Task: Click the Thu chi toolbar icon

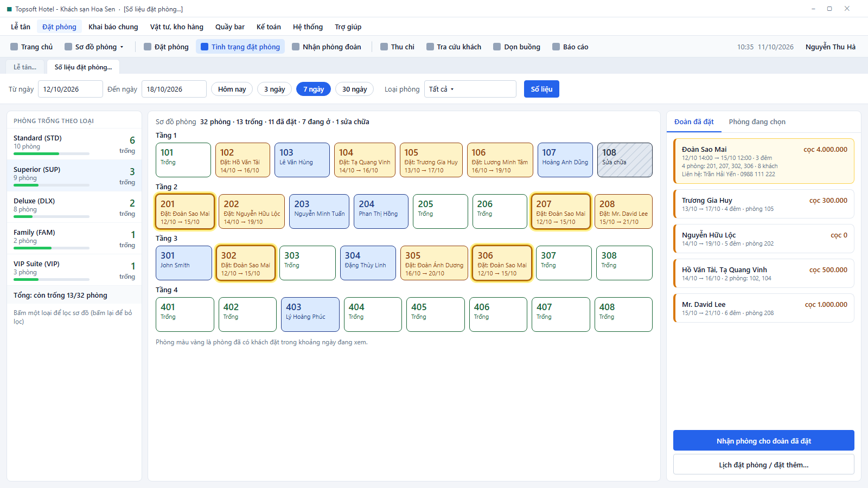Action: [x=384, y=47]
